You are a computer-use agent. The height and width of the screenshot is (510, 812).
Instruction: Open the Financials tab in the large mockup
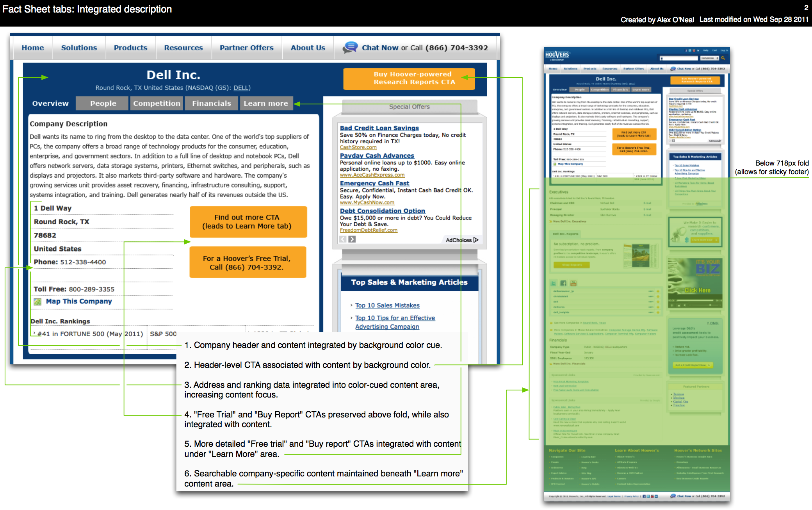click(x=211, y=103)
